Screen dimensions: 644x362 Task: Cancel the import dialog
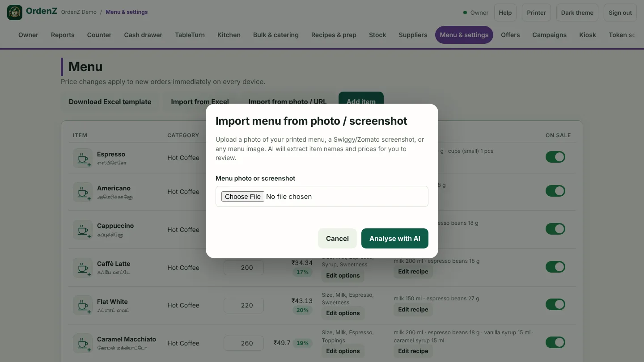337,239
